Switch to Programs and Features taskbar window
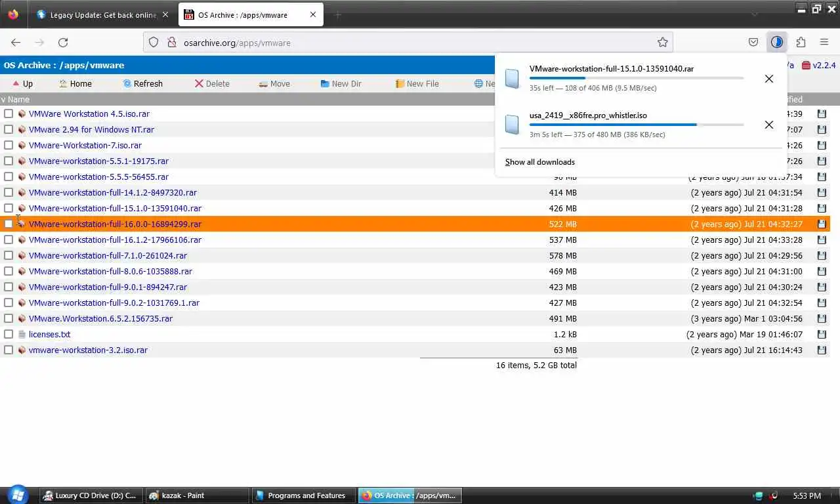 (303, 495)
